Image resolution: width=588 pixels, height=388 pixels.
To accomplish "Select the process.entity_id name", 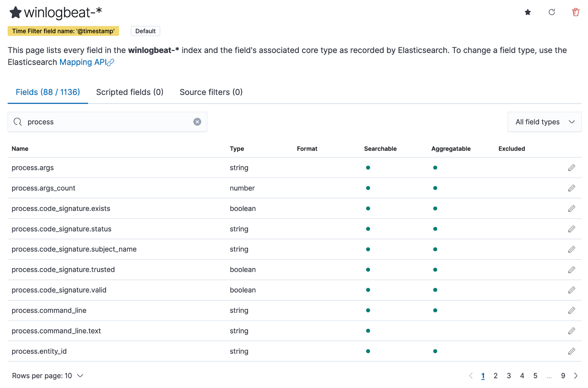I will click(x=39, y=351).
